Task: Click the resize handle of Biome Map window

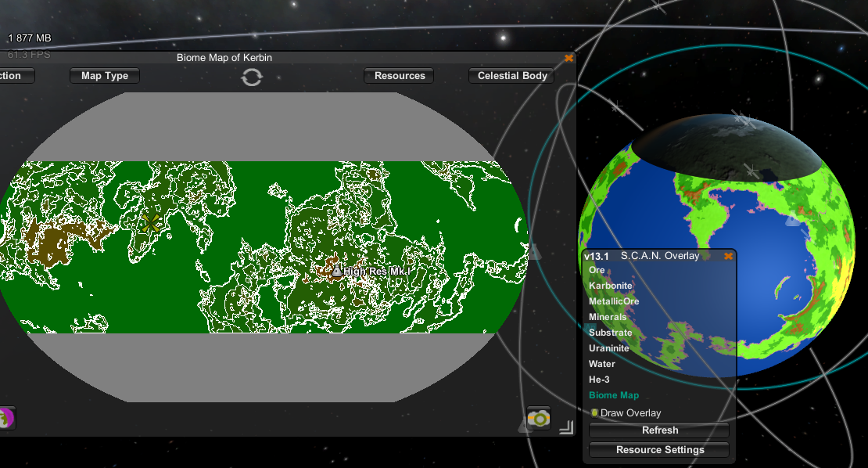Action: click(566, 427)
